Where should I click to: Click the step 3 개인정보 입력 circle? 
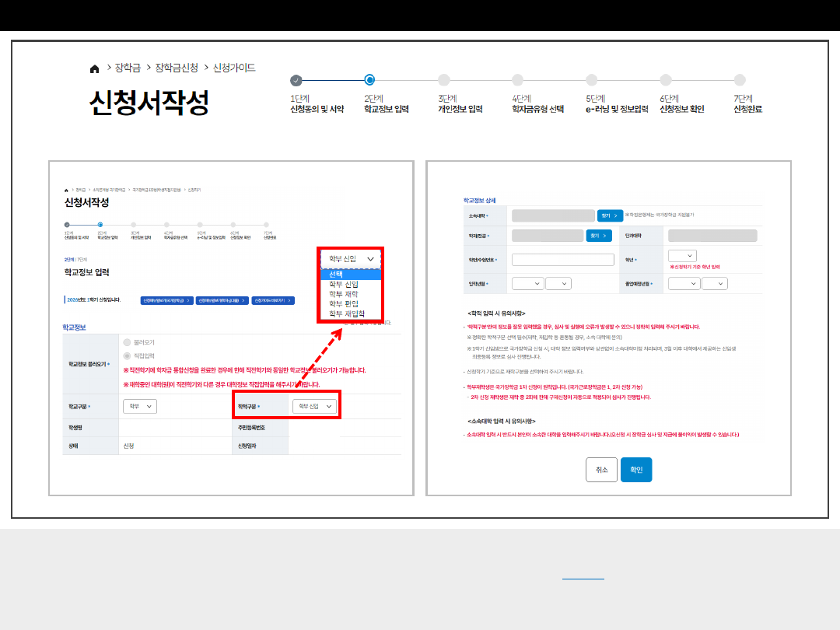coord(443,80)
